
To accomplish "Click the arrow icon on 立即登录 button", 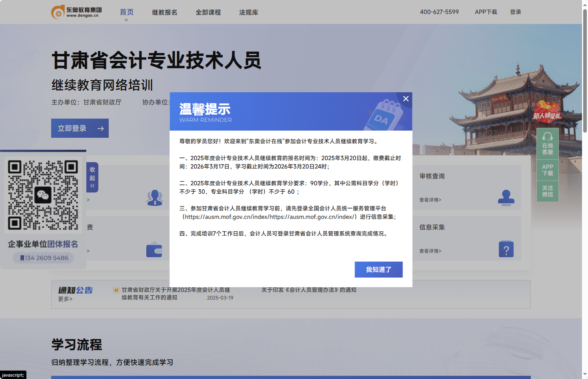I will (101, 129).
